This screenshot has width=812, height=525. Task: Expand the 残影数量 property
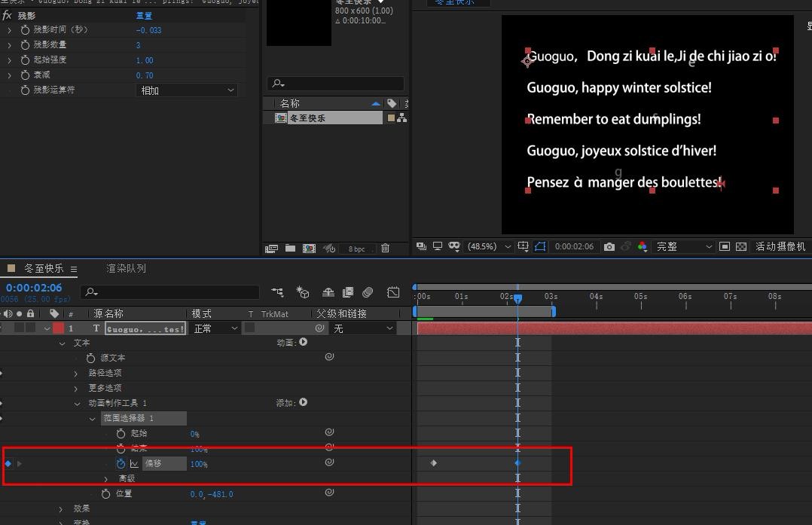tap(9, 45)
